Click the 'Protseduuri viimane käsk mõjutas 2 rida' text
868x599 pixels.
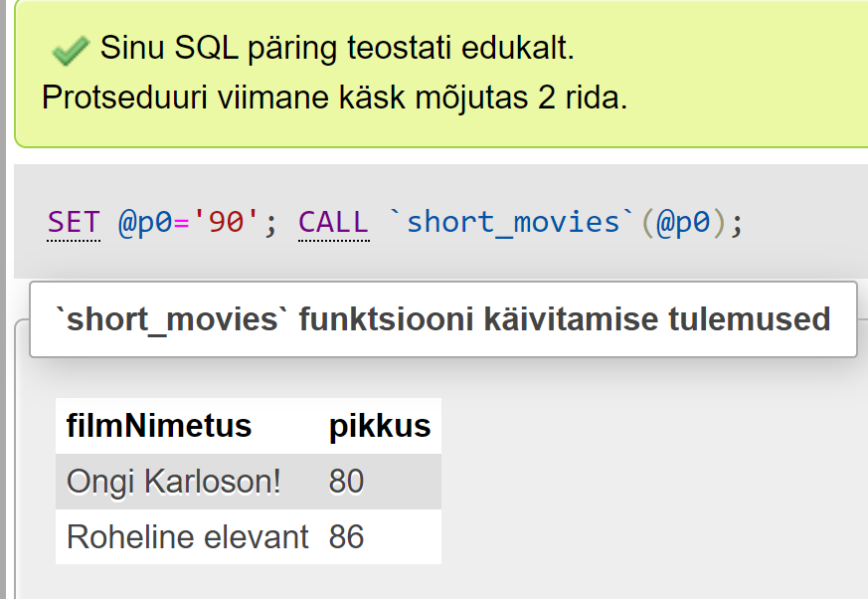pos(334,98)
